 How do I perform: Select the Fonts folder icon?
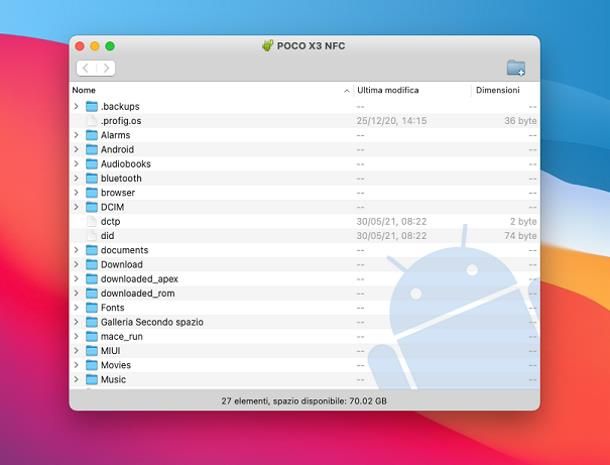(91, 308)
